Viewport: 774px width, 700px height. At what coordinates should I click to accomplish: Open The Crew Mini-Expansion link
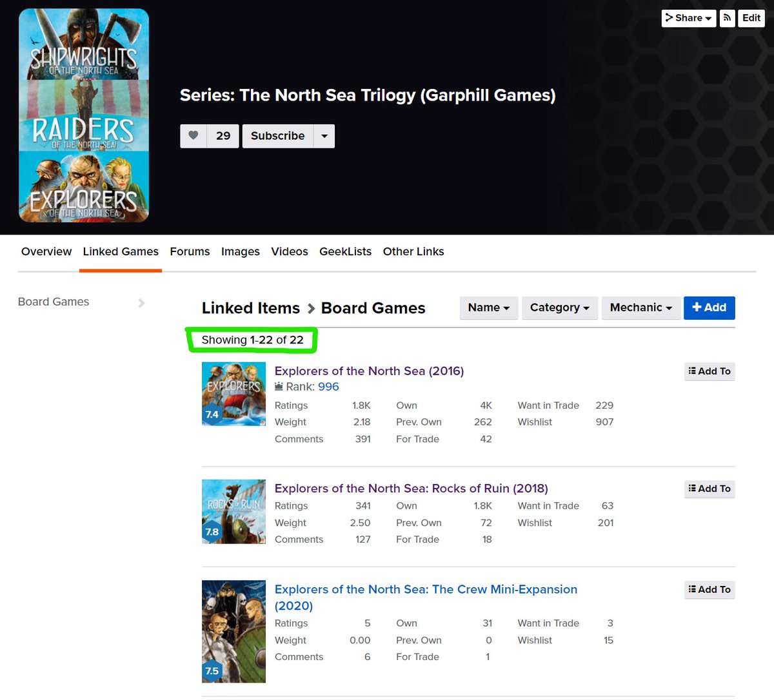(x=426, y=598)
